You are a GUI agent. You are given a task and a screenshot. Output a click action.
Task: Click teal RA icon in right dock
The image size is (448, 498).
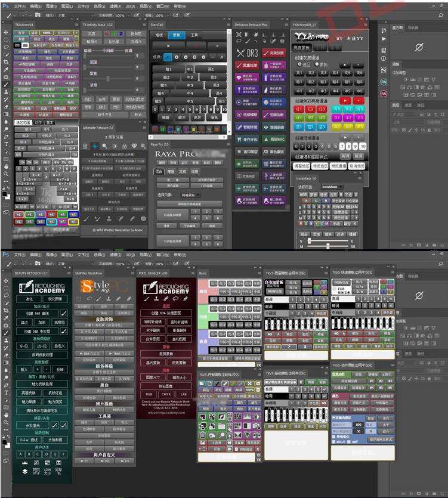point(384,82)
